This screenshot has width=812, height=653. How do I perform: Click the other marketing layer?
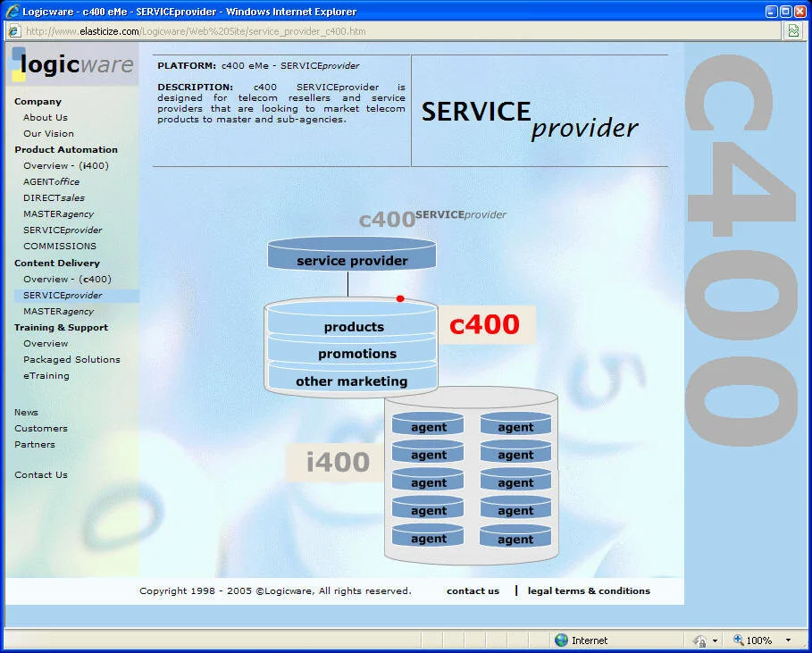pos(352,380)
